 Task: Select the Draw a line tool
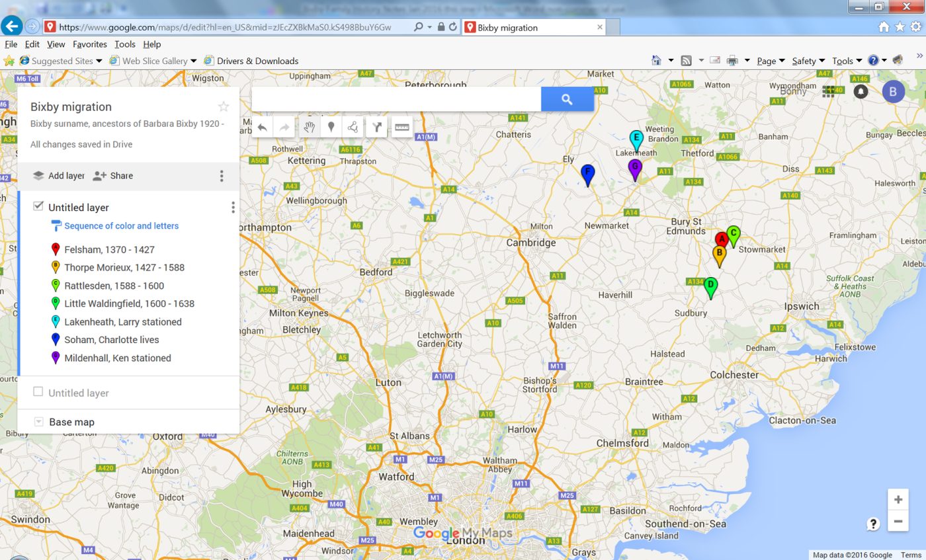(x=353, y=127)
